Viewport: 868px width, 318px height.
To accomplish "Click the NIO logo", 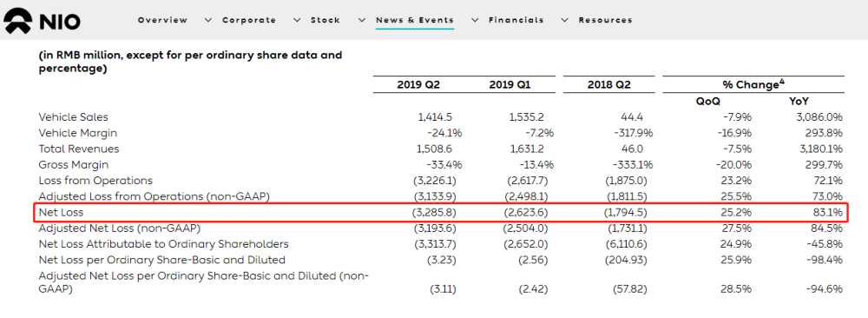I will pyautogui.click(x=42, y=21).
